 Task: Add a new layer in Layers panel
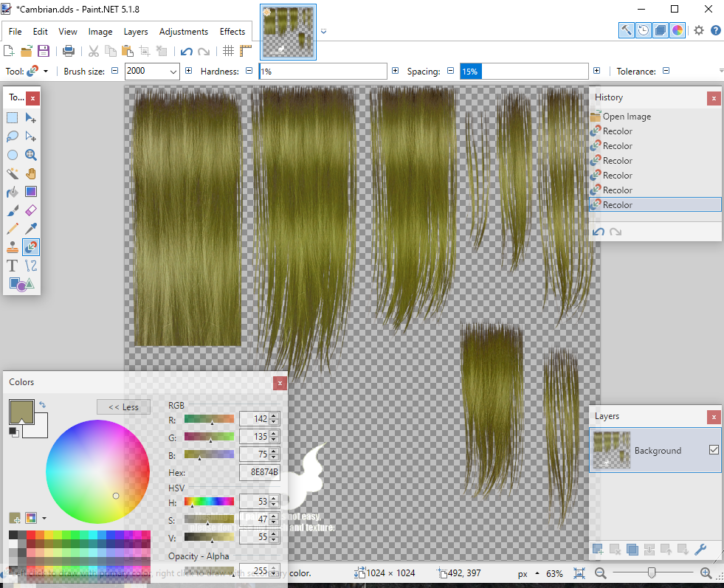[x=598, y=549]
